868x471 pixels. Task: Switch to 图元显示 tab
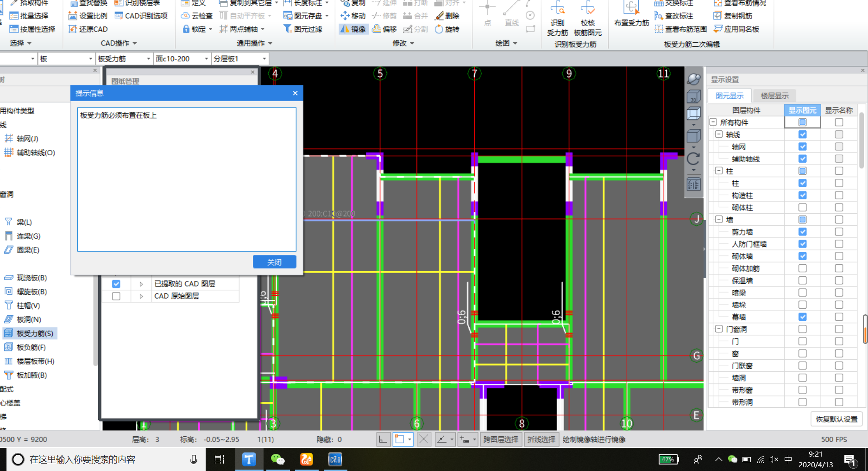point(730,95)
